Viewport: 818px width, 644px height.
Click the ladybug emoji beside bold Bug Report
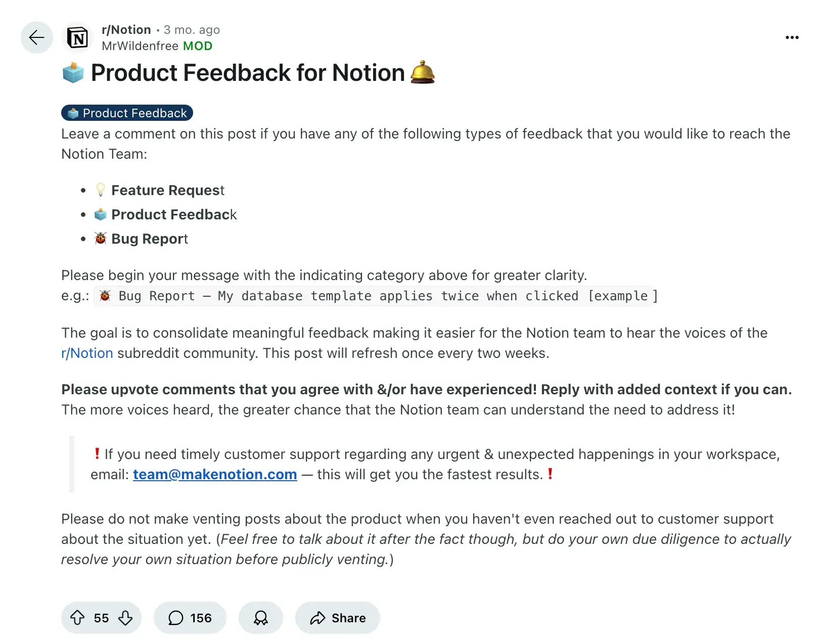click(101, 239)
